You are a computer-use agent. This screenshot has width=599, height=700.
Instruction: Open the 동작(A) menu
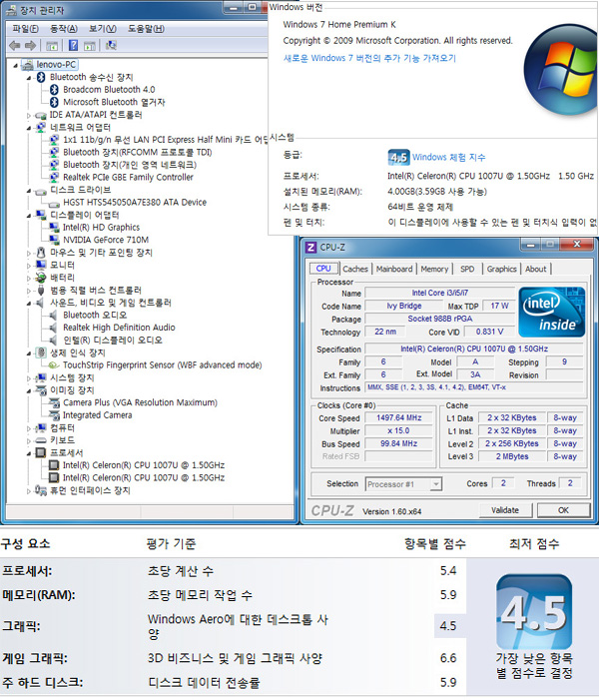tap(63, 29)
